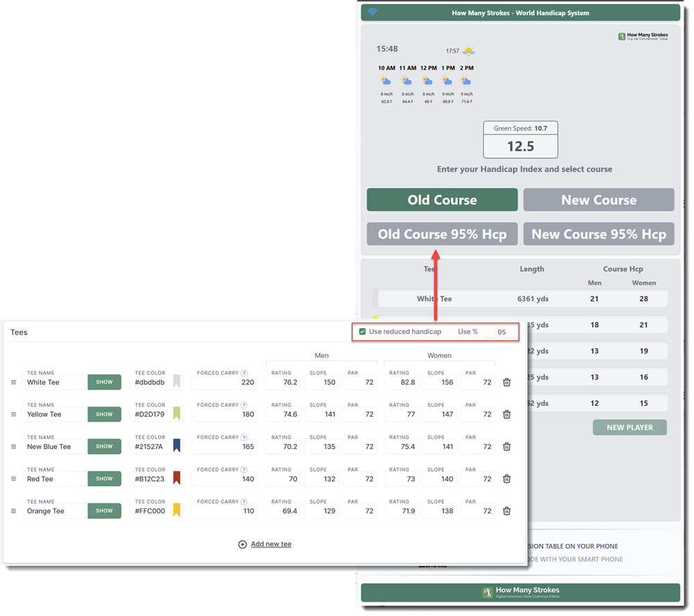Click New Blue Tee women's rating 75.4
The height and width of the screenshot is (616, 694).
(x=401, y=447)
